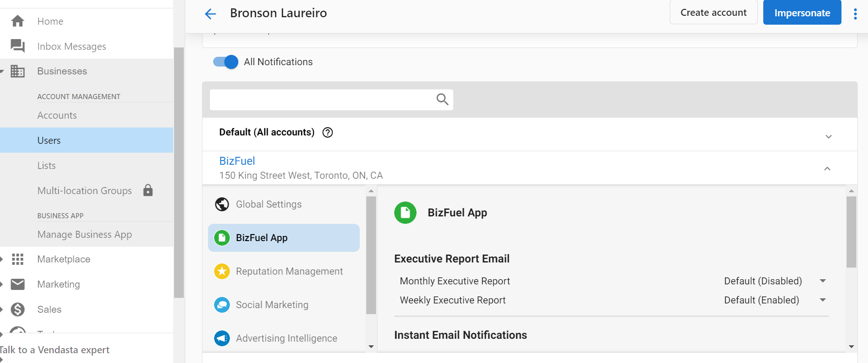Click the green BizFuel App list icon
This screenshot has height=363, width=868.
coord(222,238)
